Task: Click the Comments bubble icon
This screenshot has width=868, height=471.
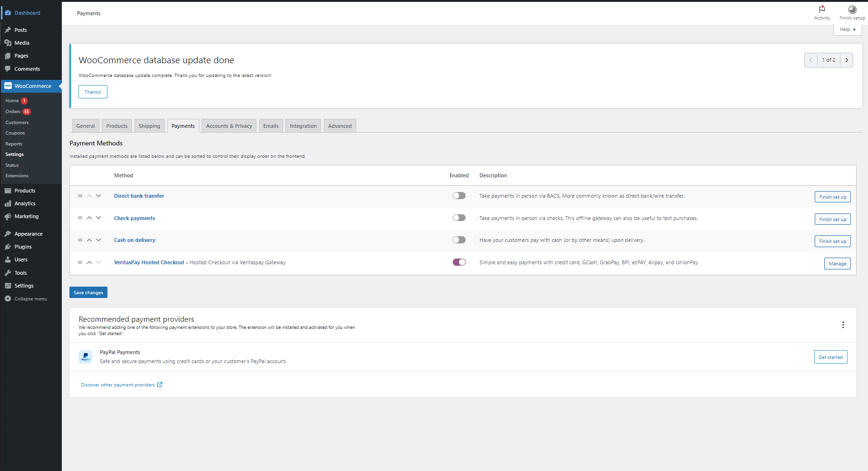Action: point(8,69)
